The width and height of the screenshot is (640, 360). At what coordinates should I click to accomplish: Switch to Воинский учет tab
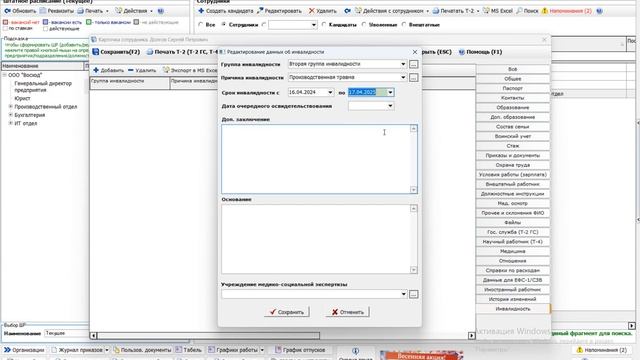click(x=513, y=136)
